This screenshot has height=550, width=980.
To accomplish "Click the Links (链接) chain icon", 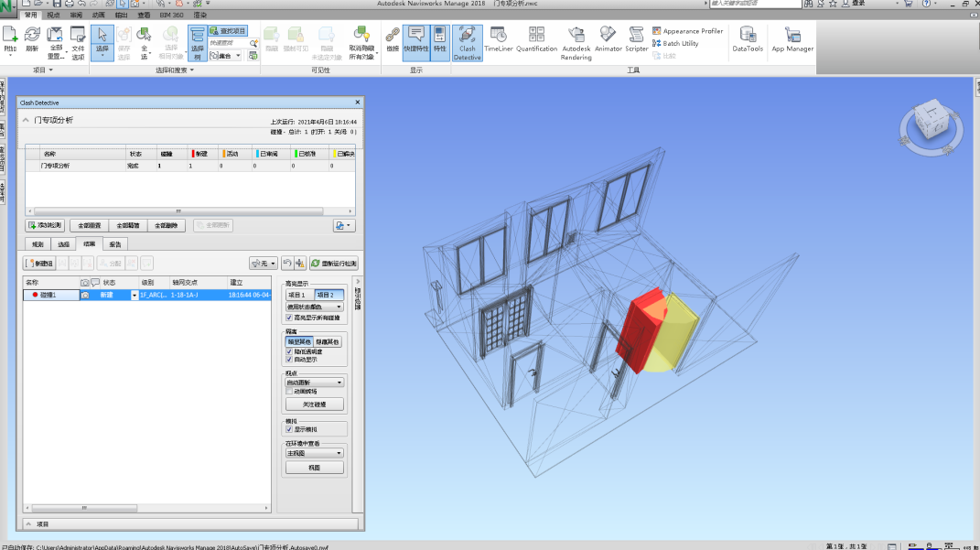I will [x=393, y=39].
